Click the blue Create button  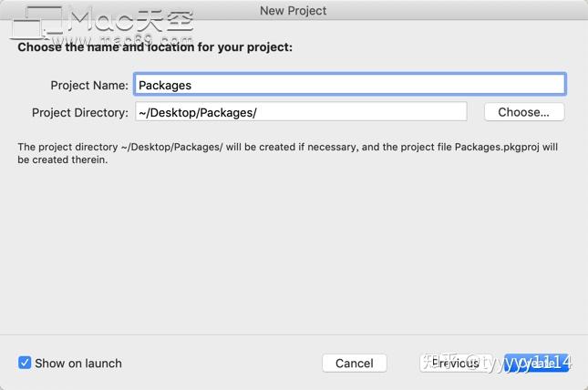tap(537, 363)
